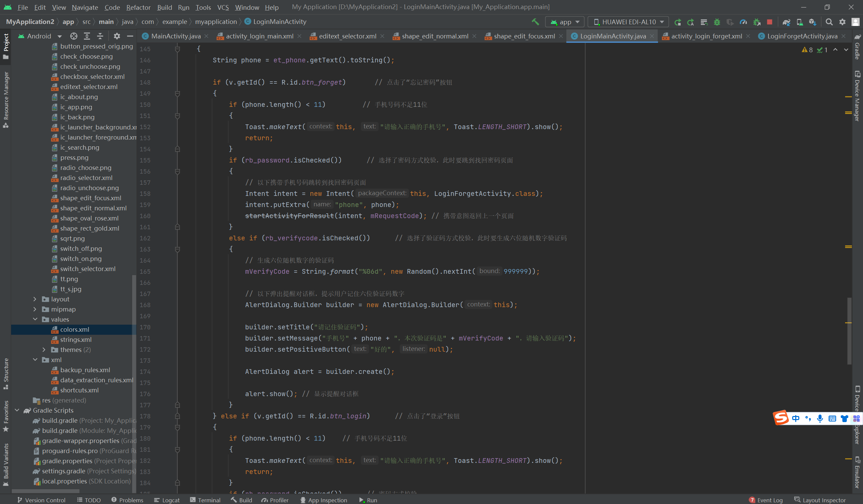Image resolution: width=863 pixels, height=504 pixels.
Task: Open the app run configuration dropdown
Action: [564, 22]
